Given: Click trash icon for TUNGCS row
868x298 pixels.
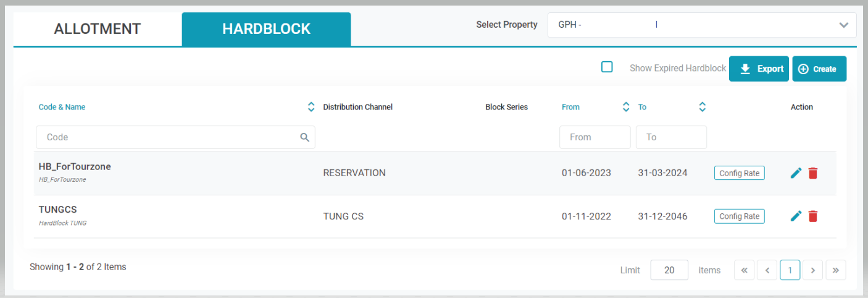Looking at the screenshot, I should (x=813, y=216).
